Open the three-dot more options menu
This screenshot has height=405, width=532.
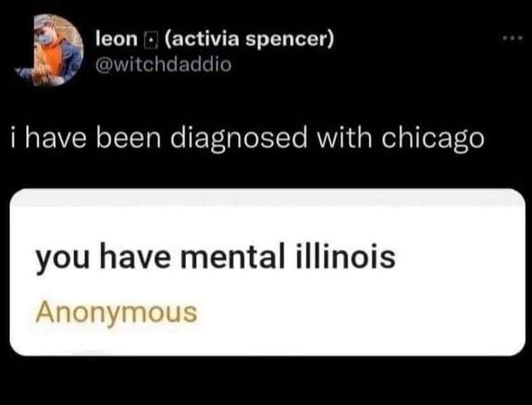(x=514, y=38)
